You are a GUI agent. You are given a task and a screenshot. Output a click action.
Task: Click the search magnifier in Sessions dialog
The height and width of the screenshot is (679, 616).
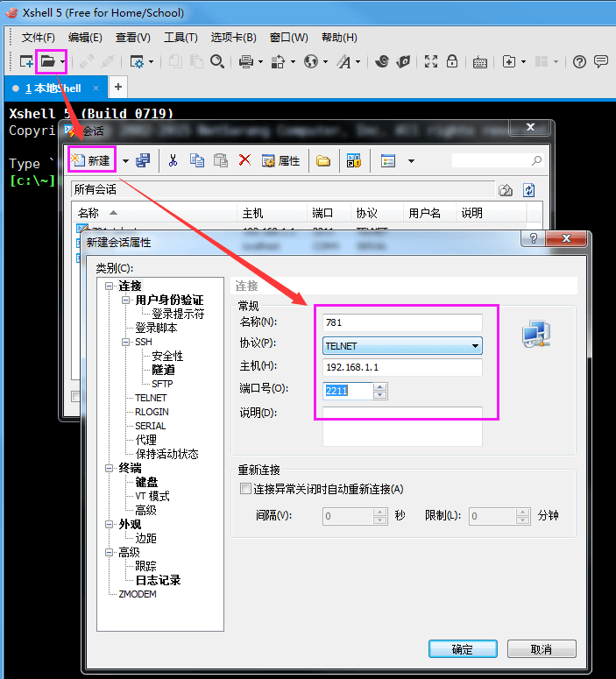[x=537, y=160]
